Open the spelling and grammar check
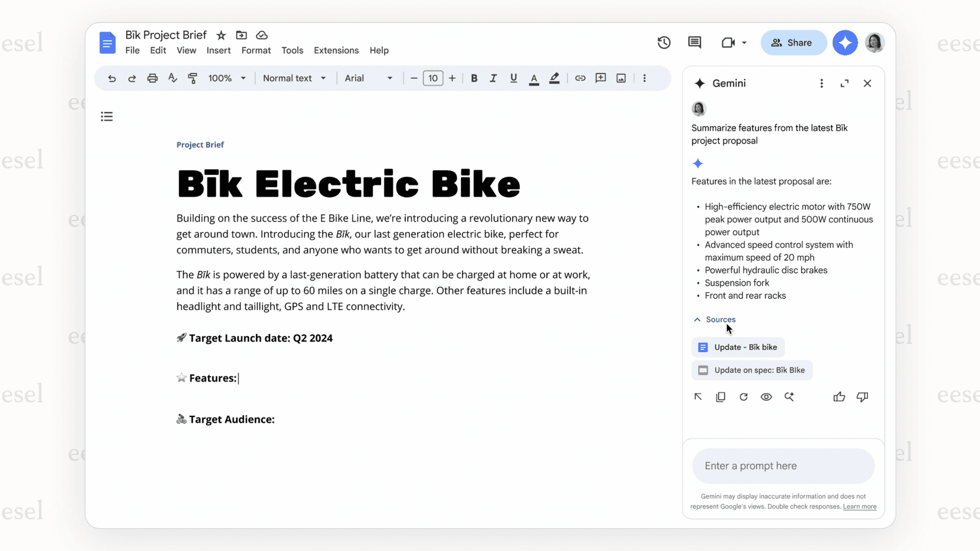 pos(172,78)
